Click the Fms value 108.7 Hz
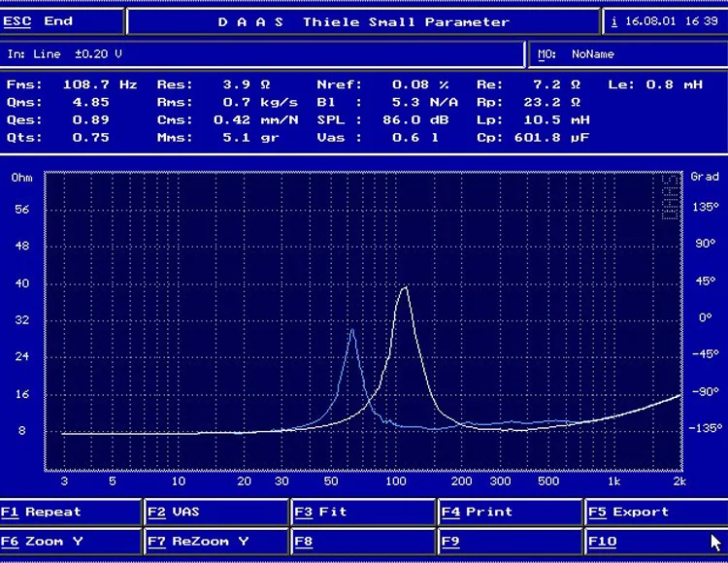The width and height of the screenshot is (728, 563). click(x=100, y=84)
